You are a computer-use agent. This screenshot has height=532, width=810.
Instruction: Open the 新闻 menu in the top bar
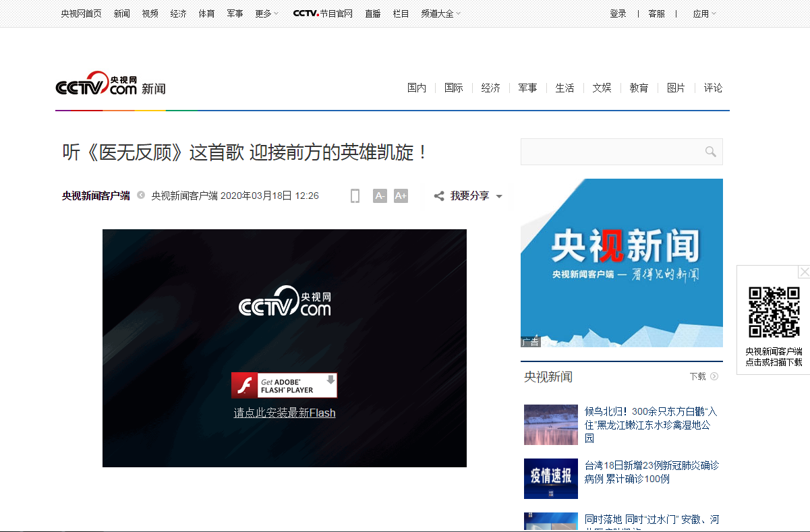[x=121, y=13]
